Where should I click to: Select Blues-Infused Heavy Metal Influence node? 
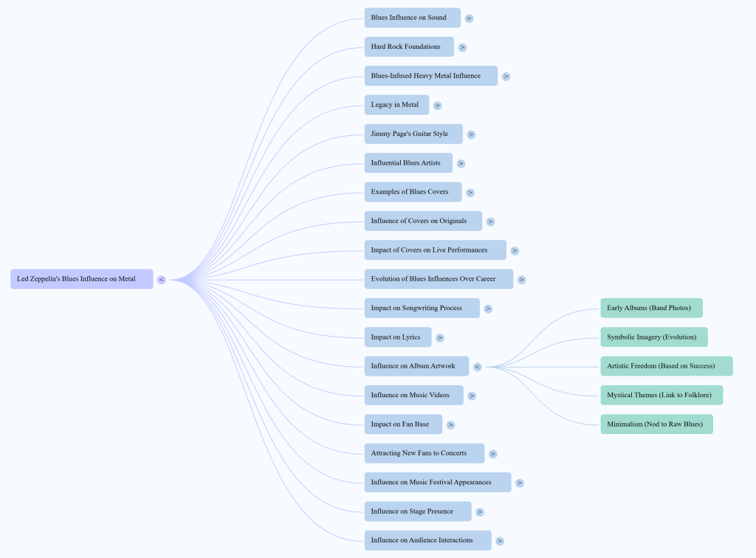[431, 75]
